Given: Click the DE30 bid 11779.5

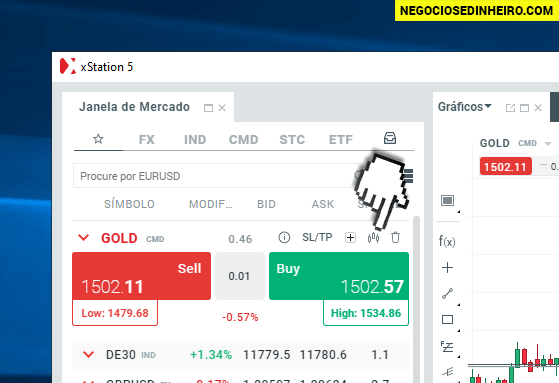Looking at the screenshot, I should 267,355.
